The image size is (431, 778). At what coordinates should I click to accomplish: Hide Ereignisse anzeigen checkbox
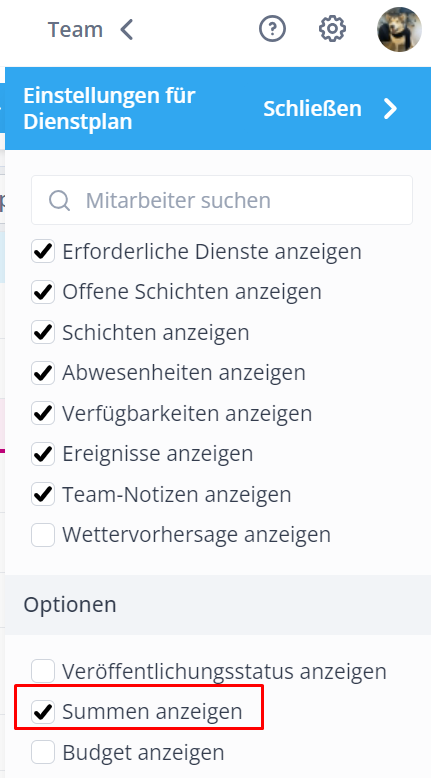pyautogui.click(x=43, y=454)
